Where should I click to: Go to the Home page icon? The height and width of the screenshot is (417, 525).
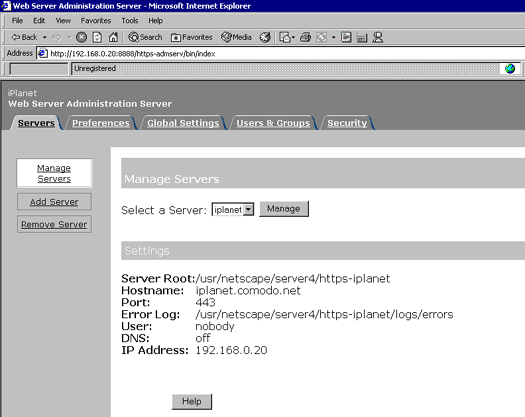coord(113,37)
